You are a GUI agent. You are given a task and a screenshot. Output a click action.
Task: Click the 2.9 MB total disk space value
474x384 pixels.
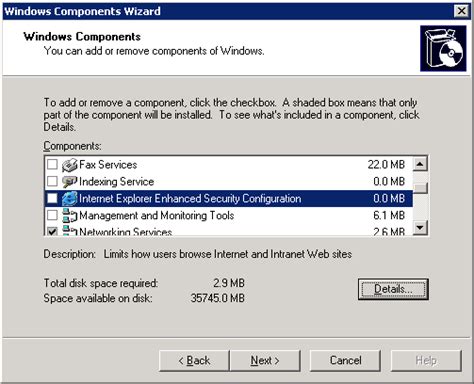point(229,283)
